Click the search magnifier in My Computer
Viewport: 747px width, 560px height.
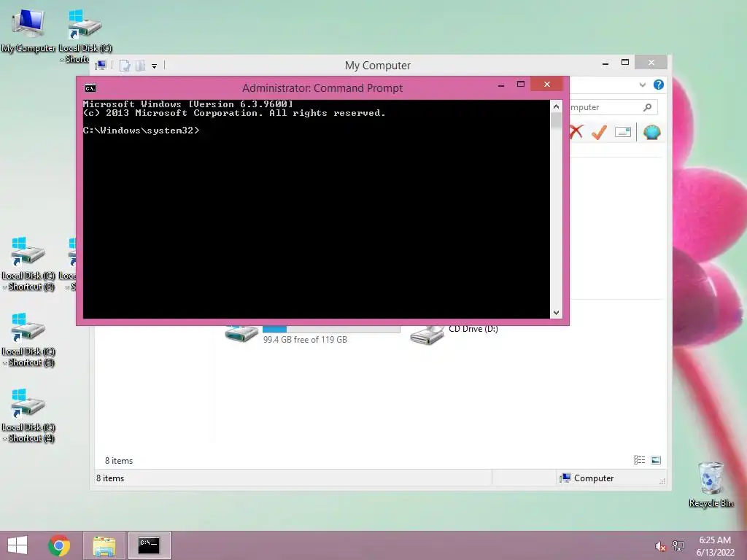(x=647, y=107)
